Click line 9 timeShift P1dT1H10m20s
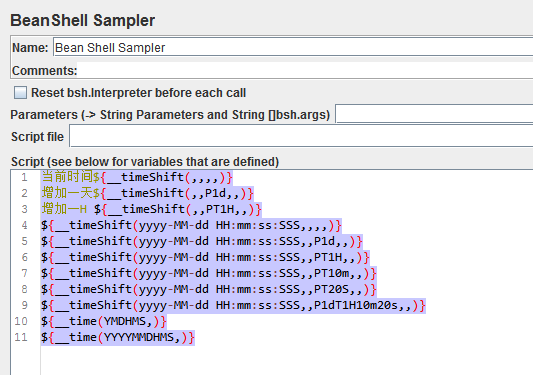 coord(233,305)
